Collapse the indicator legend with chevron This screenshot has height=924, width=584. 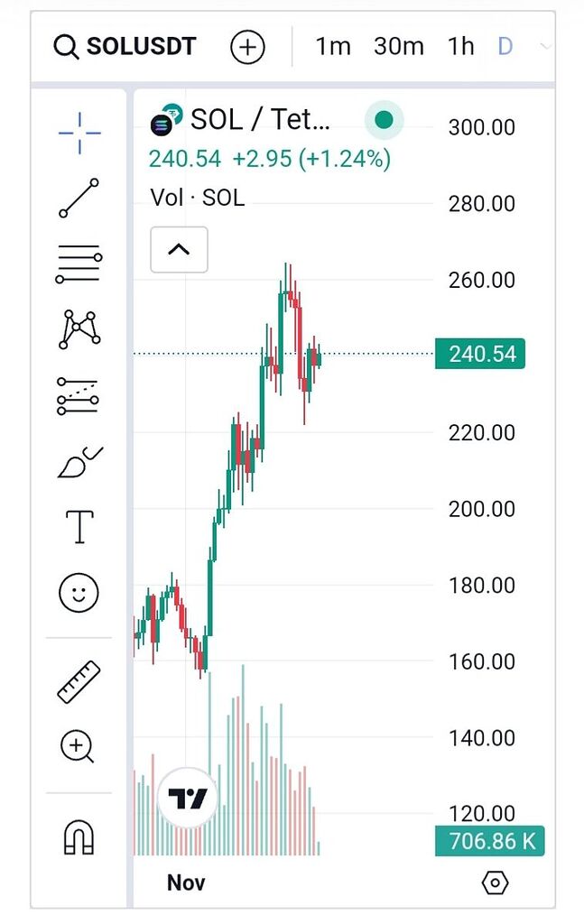pyautogui.click(x=179, y=249)
